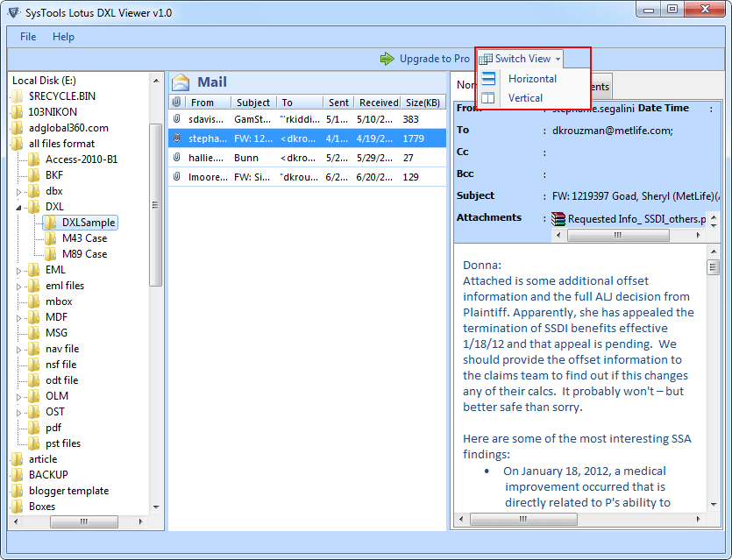Select the Access-2010-B1 folder
This screenshot has width=732, height=560.
point(82,159)
